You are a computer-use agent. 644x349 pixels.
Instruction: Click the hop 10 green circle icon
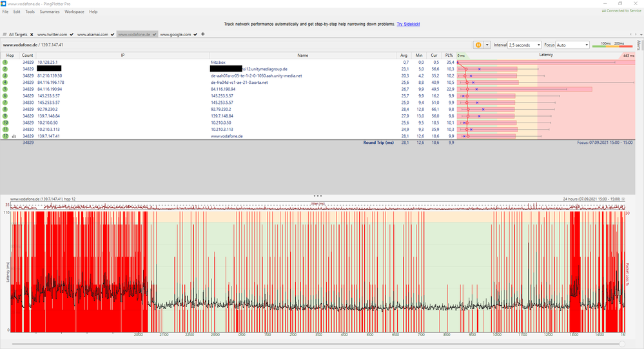[x=5, y=123]
